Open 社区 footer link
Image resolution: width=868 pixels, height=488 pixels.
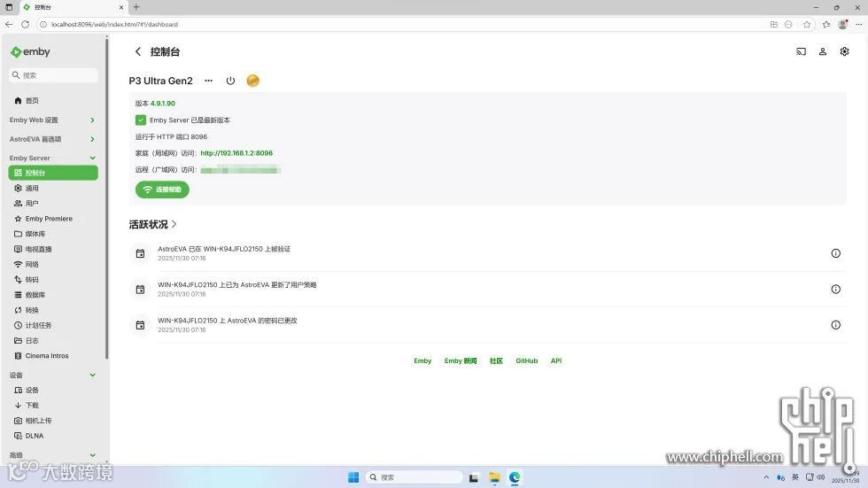click(496, 360)
